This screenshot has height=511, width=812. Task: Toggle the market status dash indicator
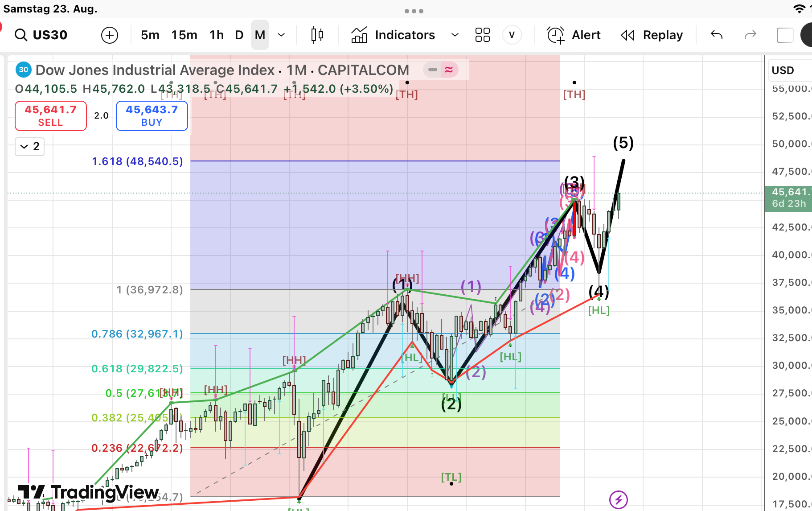[432, 70]
